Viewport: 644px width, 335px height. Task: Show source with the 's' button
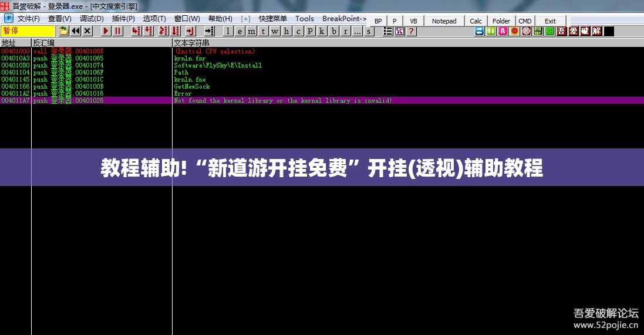tap(369, 31)
